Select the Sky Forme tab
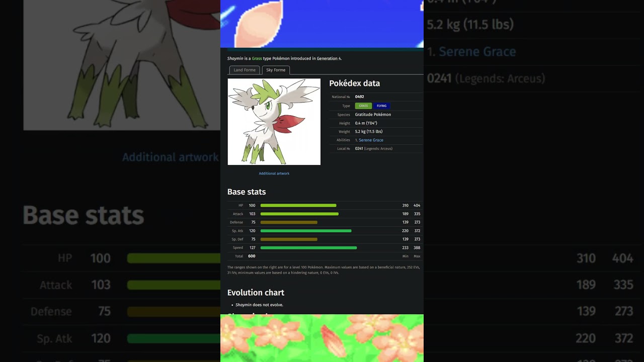The width and height of the screenshot is (644, 362). coord(276,70)
